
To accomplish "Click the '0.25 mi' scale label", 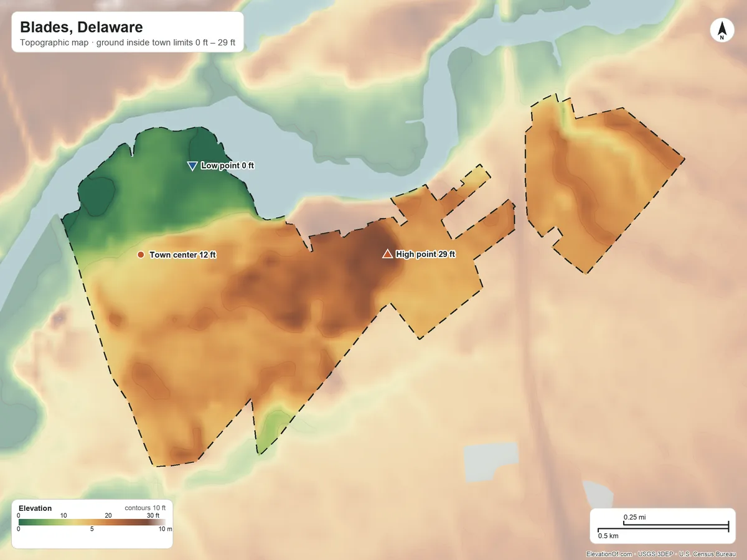I will point(634,517).
